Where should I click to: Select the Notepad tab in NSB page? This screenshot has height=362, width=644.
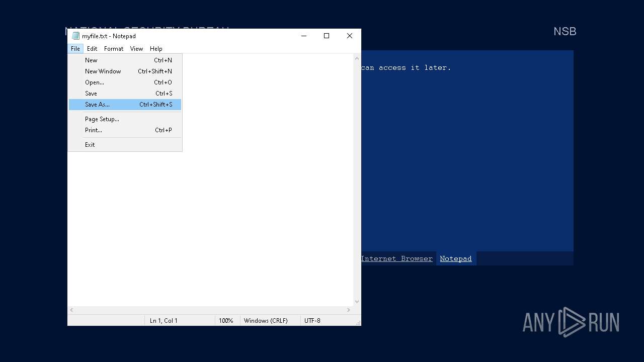point(456,258)
